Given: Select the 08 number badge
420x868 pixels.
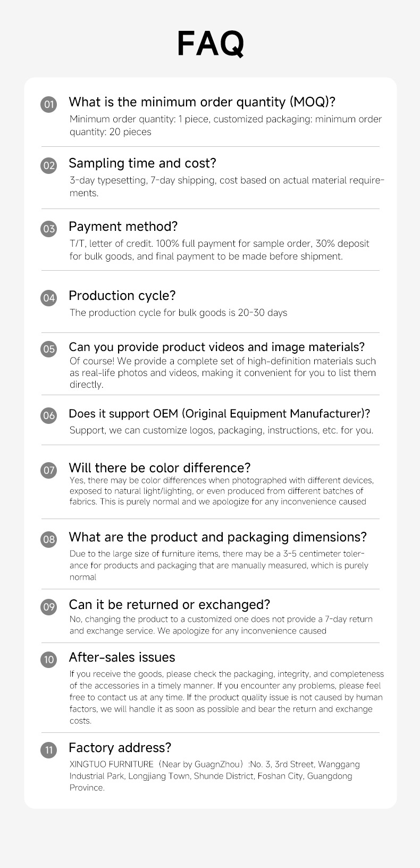Looking at the screenshot, I should (x=49, y=539).
